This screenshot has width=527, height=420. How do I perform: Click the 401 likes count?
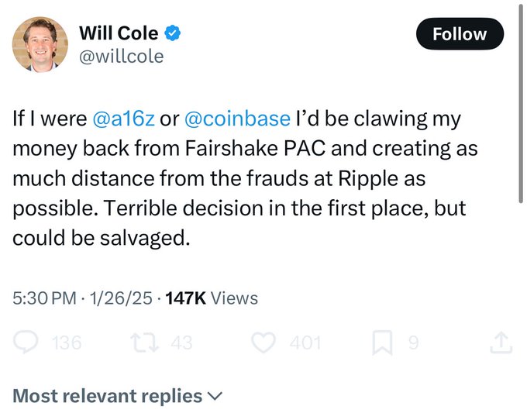pyautogui.click(x=305, y=342)
